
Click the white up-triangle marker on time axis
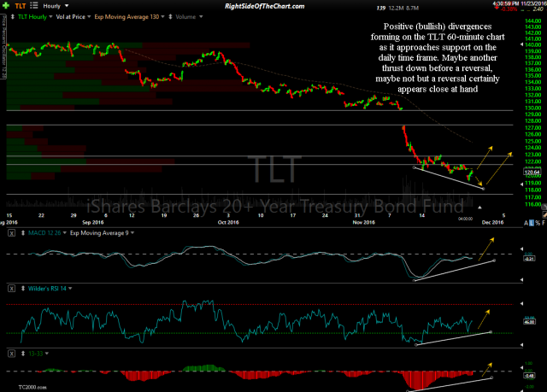click(479, 208)
